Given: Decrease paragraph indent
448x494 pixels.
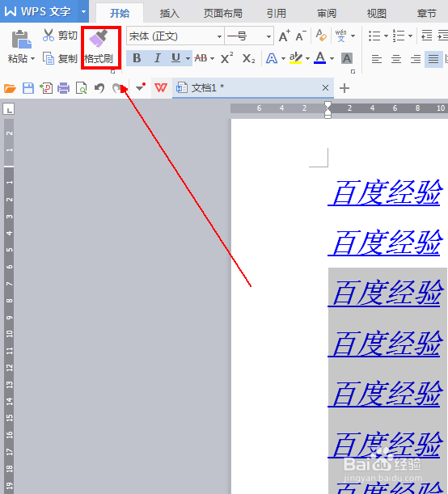Looking at the screenshot, I should pos(427,36).
